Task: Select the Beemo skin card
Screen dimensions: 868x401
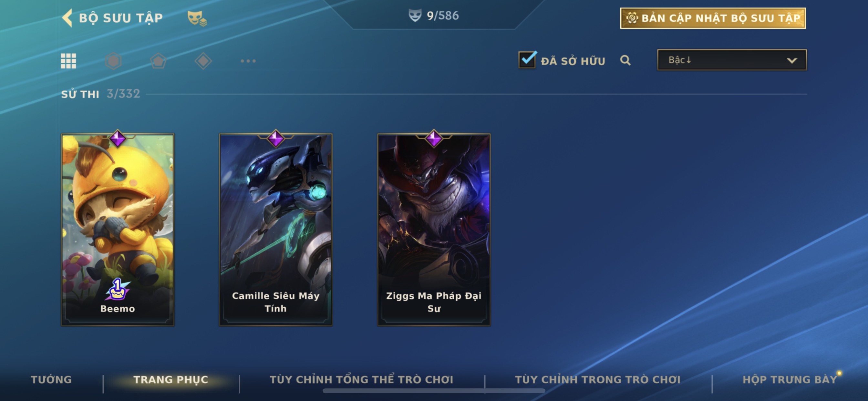Action: [x=118, y=230]
